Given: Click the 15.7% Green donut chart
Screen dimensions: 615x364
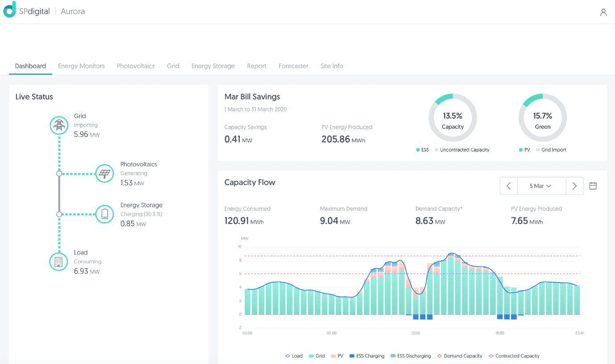Looking at the screenshot, I should pos(542,118).
